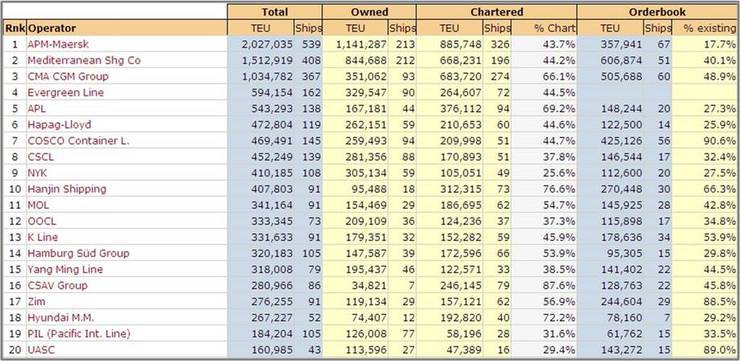740x361 pixels.
Task: Click the Orderbook group header
Action: [x=657, y=12]
